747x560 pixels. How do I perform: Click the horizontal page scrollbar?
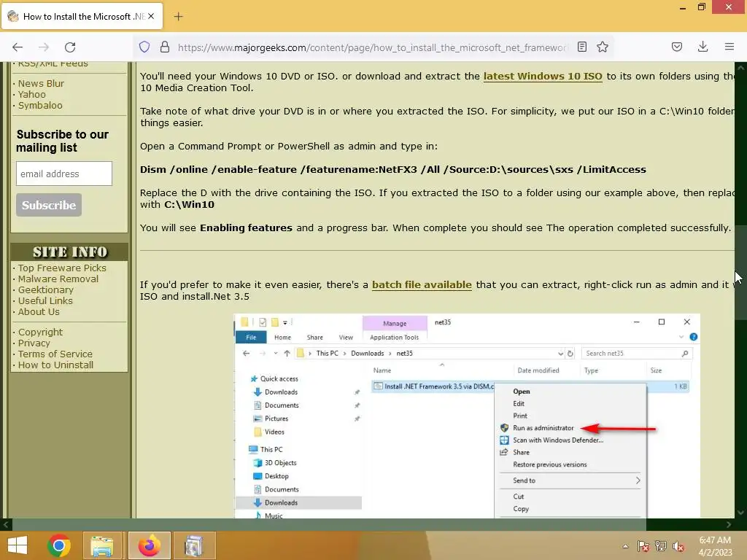tap(329, 524)
